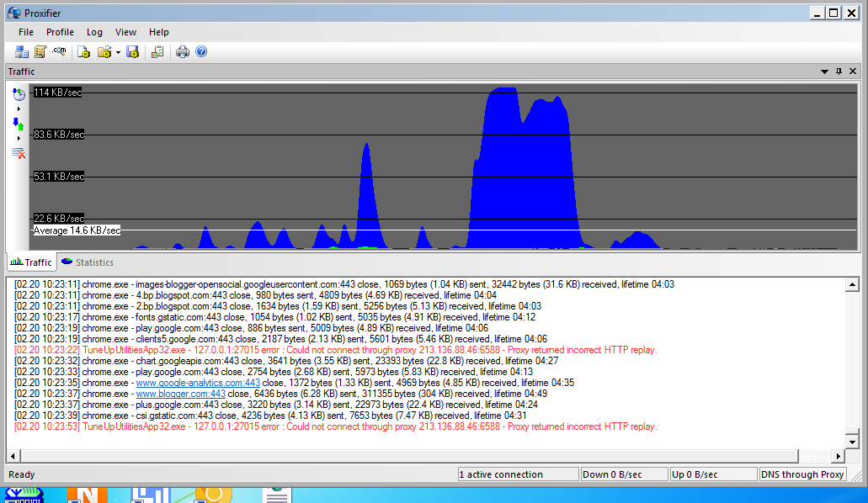Click the DNS through Proxy status field
Viewport: 868px width, 503px height.
coord(802,474)
